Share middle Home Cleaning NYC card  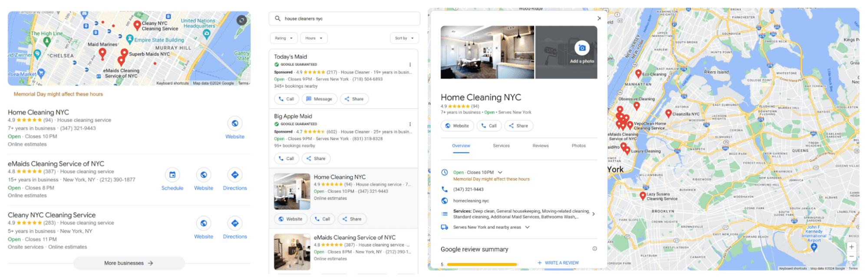(x=352, y=219)
